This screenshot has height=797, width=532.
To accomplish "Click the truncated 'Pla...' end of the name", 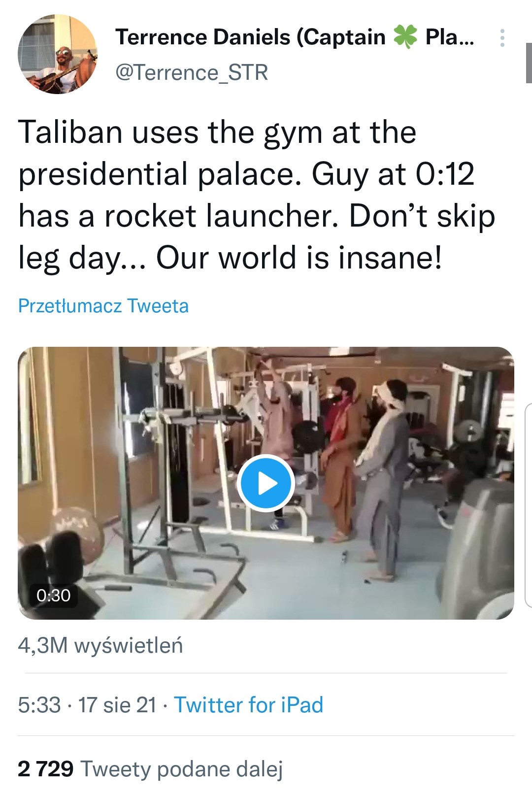I will tap(450, 37).
